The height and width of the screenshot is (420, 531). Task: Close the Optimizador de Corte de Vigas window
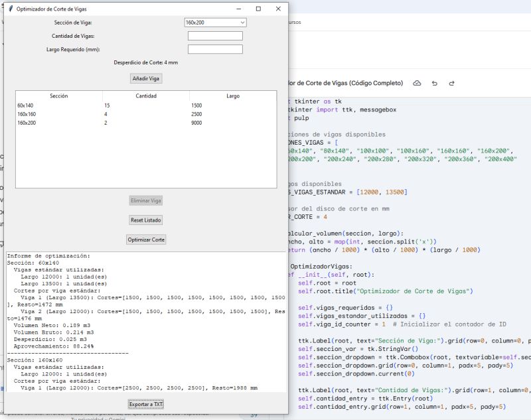[x=278, y=9]
